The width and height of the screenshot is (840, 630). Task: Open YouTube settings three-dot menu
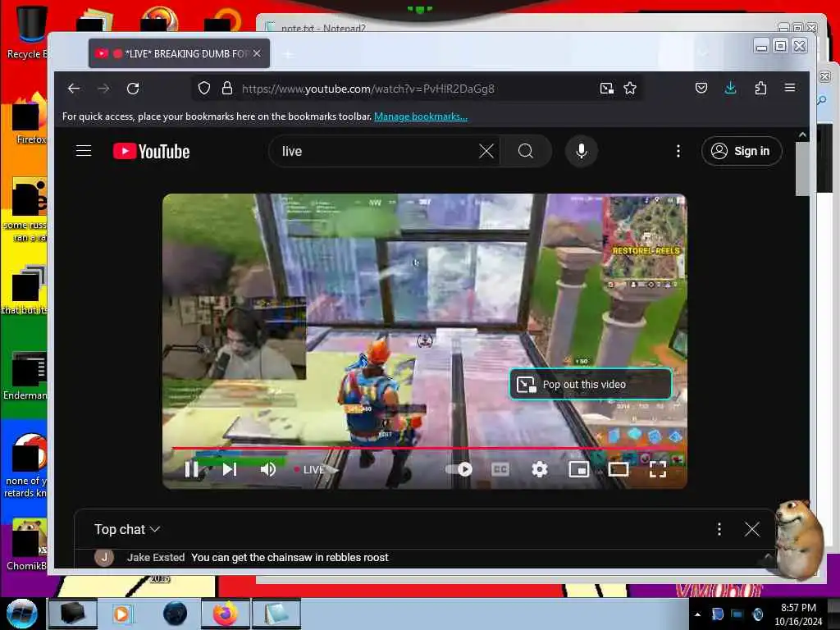pyautogui.click(x=678, y=151)
